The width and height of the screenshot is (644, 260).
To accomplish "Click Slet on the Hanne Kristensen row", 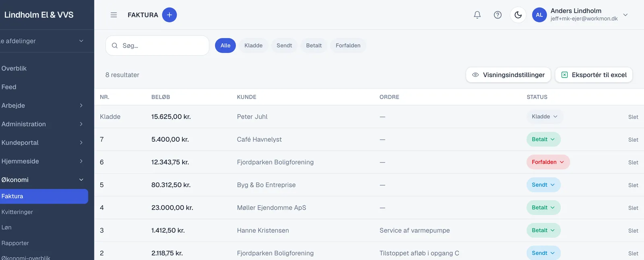I will click(x=633, y=231).
